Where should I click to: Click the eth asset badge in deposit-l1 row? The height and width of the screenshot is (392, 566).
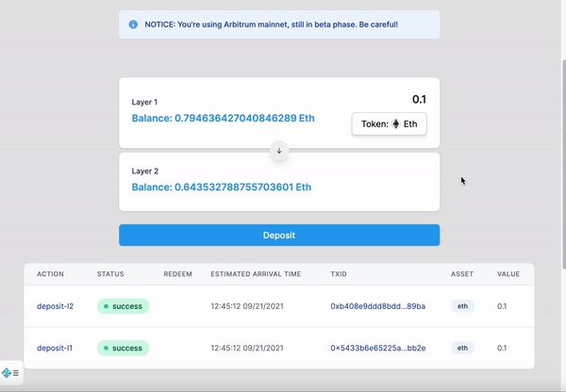462,348
